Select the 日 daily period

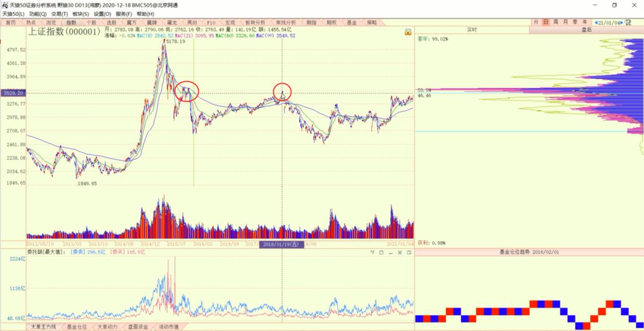click(x=546, y=22)
